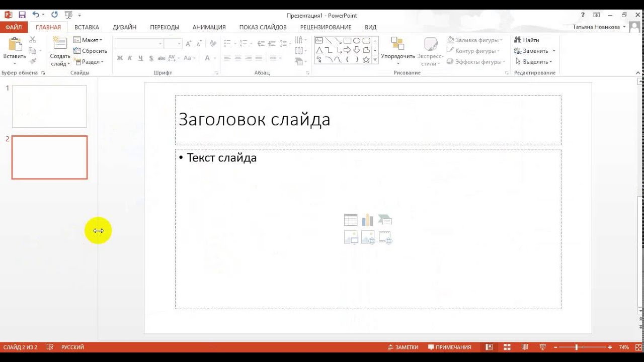The width and height of the screenshot is (644, 362).
Task: Click the Найти find button
Action: coord(527,40)
